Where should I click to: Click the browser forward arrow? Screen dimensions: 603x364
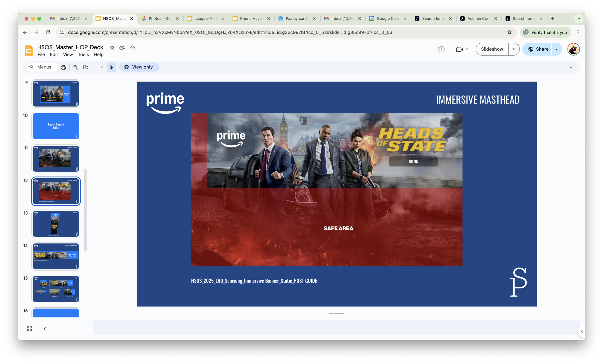(36, 32)
